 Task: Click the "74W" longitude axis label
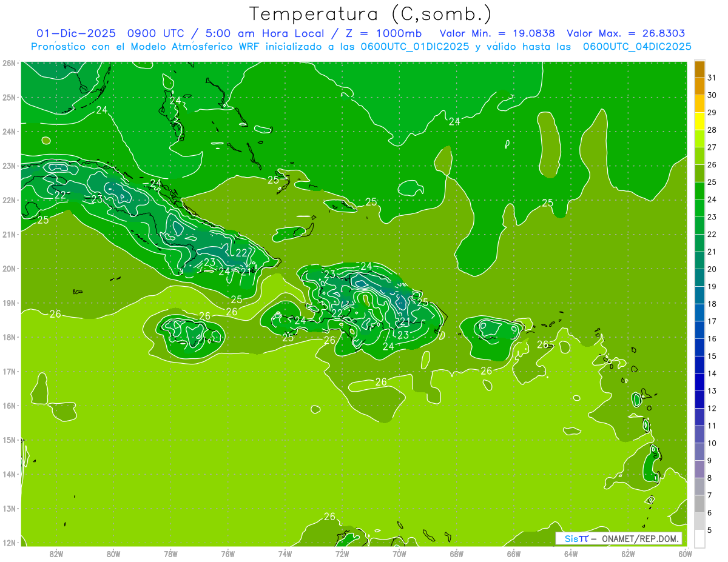click(x=285, y=554)
